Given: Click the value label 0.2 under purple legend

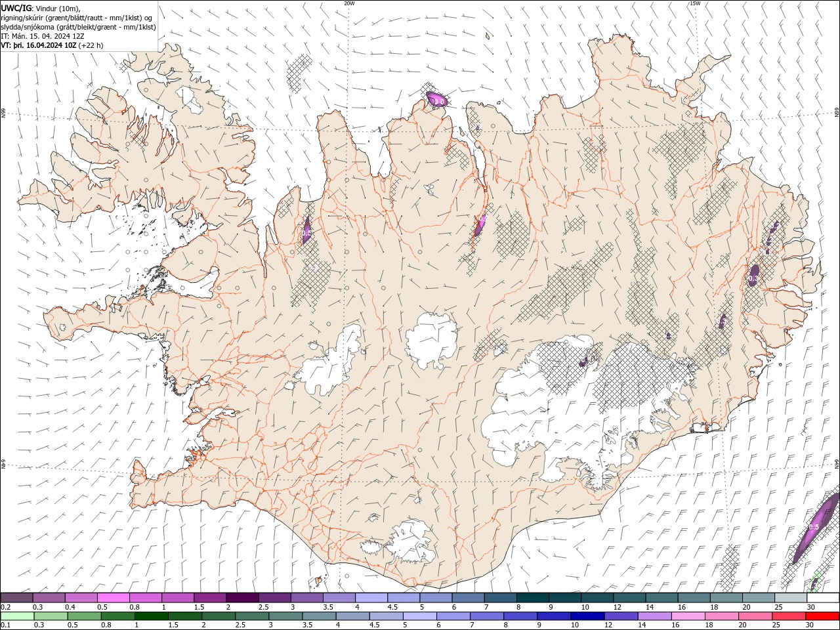Looking at the screenshot, I should click(x=6, y=607).
